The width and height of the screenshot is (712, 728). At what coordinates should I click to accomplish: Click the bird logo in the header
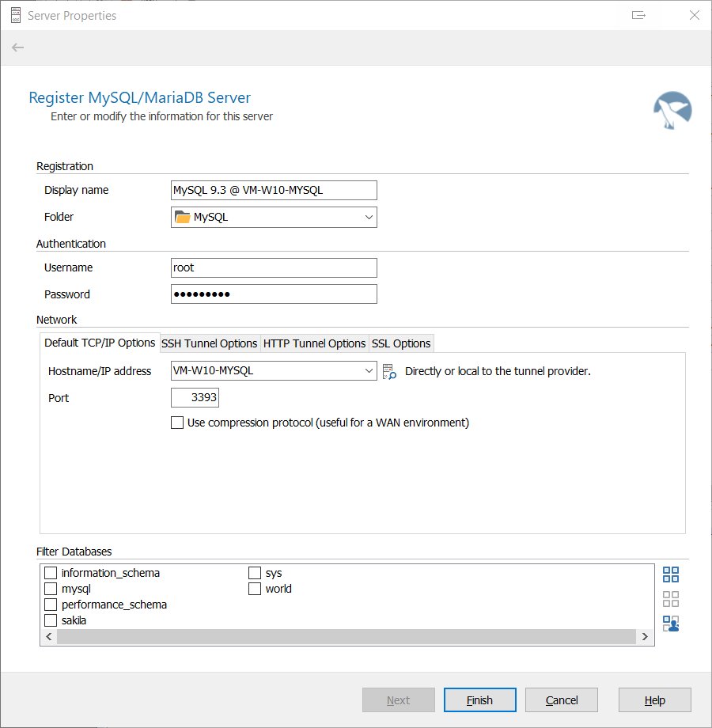(672, 110)
